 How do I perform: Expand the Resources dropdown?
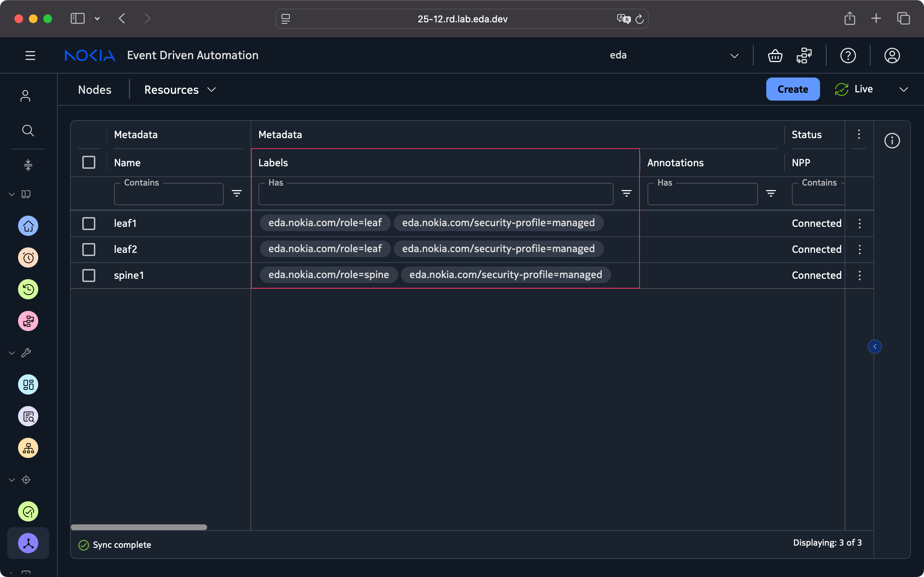tap(180, 90)
